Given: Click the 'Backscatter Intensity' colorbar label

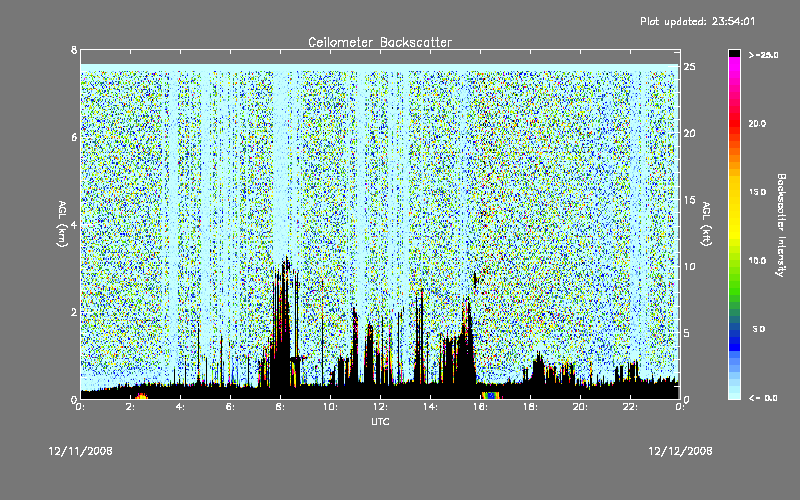Looking at the screenshot, I should [x=781, y=224].
